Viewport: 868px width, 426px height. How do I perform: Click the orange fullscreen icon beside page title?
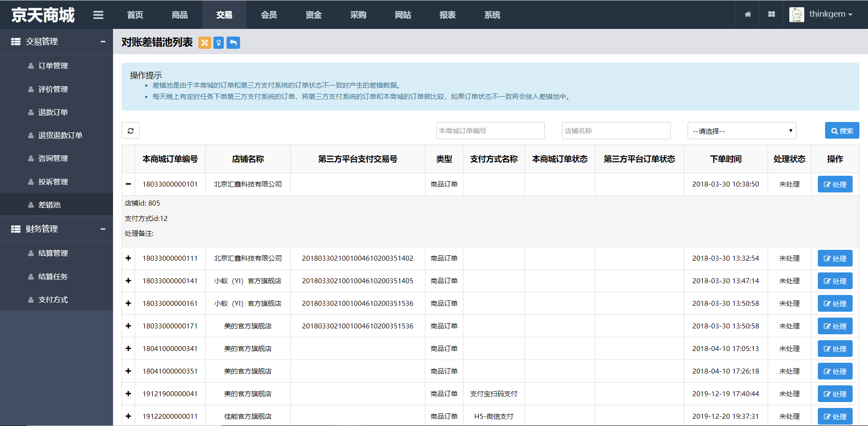click(205, 42)
